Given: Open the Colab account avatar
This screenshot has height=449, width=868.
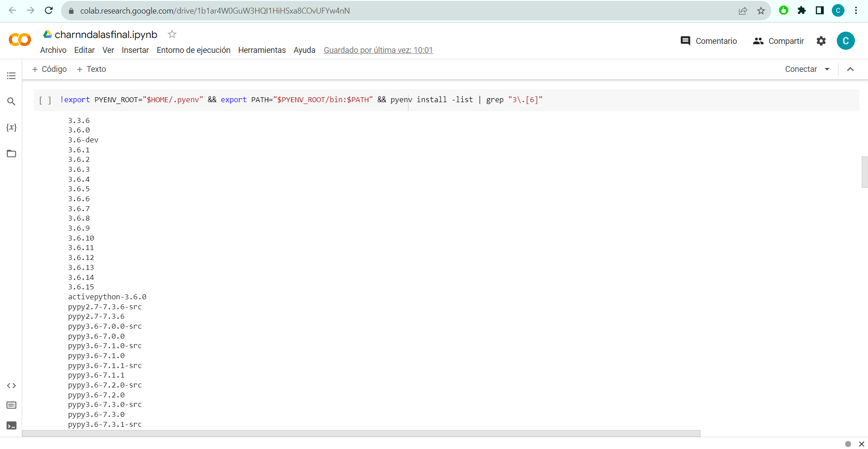Looking at the screenshot, I should pyautogui.click(x=845, y=41).
